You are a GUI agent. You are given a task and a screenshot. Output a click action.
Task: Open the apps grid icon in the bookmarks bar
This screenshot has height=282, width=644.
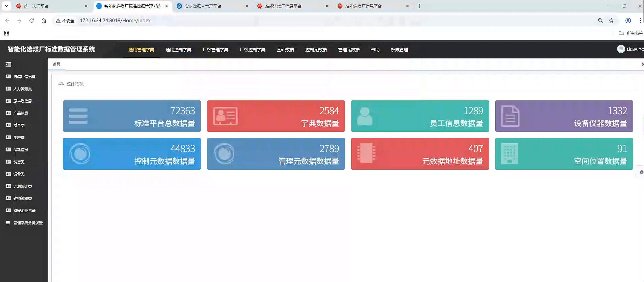pyautogui.click(x=7, y=33)
